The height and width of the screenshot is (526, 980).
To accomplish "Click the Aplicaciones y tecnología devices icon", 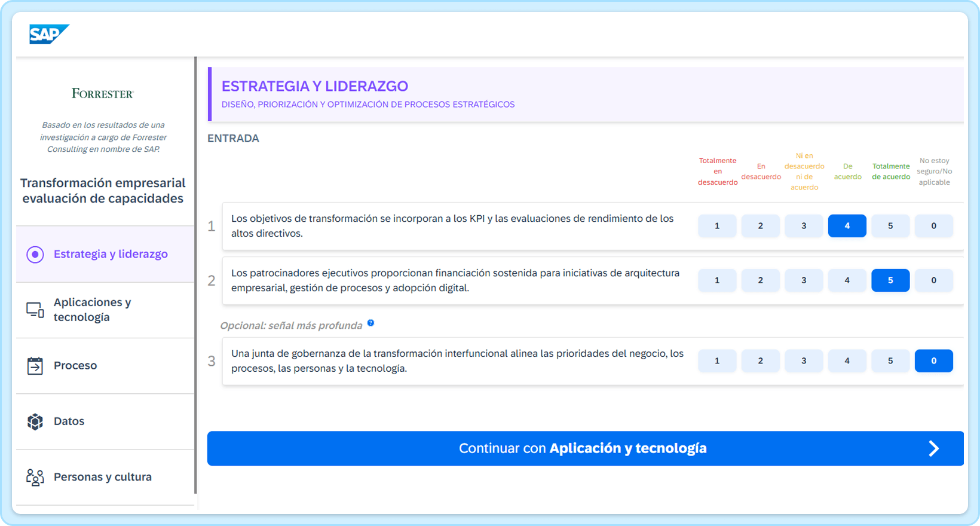I will [x=35, y=310].
